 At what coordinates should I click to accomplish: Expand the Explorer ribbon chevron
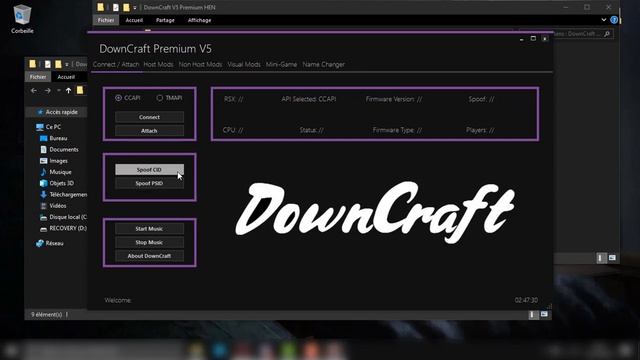604,20
